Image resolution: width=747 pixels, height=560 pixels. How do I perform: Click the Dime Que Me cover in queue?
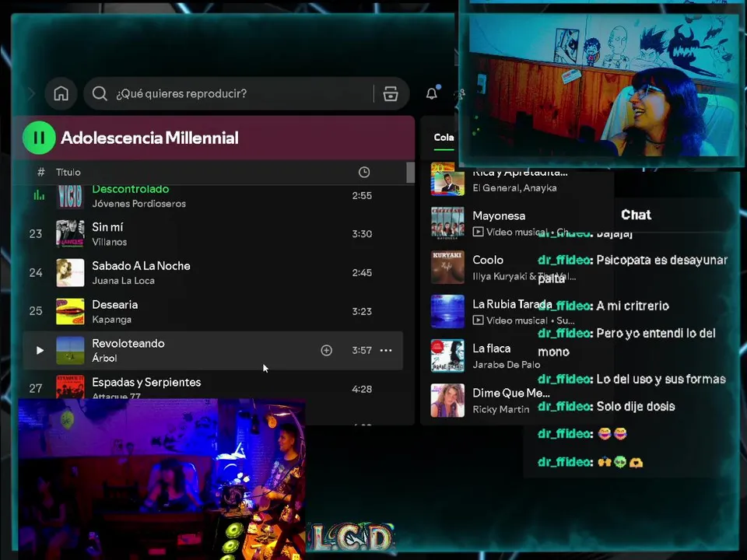[x=447, y=401]
